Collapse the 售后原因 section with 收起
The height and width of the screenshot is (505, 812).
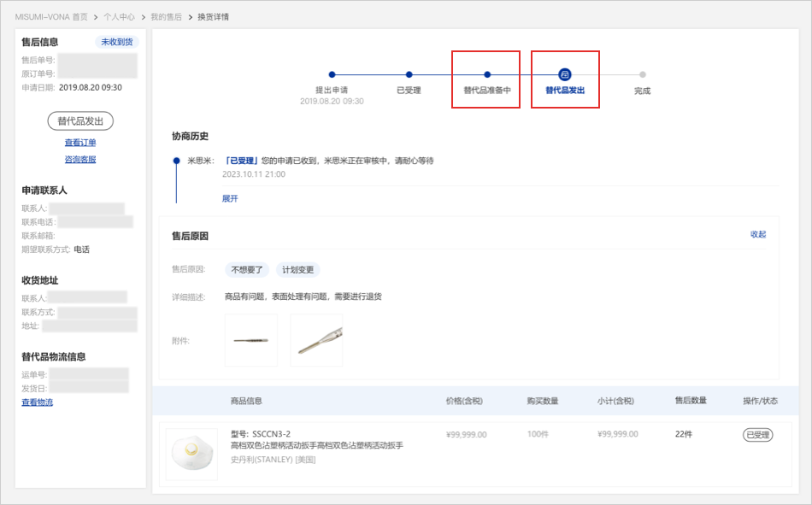758,234
